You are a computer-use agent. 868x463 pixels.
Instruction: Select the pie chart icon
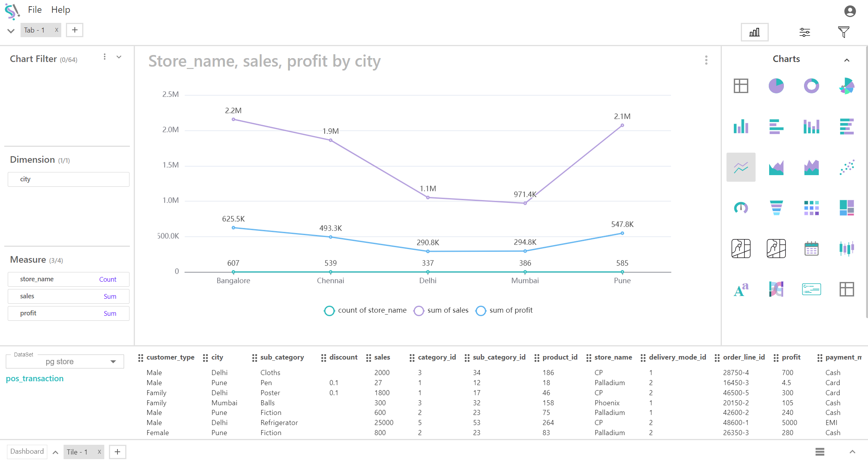tap(776, 86)
